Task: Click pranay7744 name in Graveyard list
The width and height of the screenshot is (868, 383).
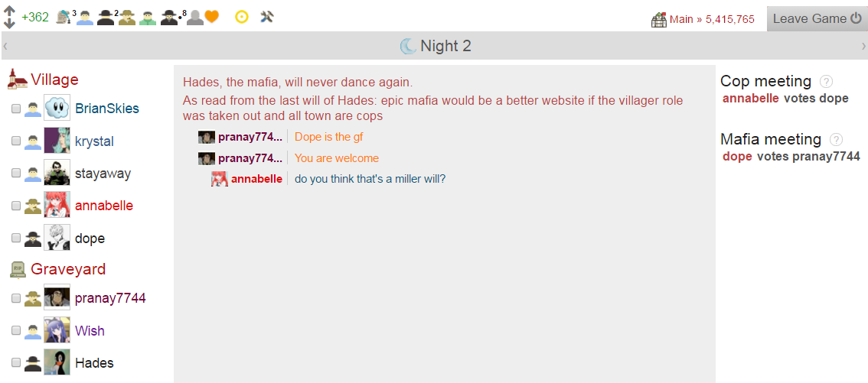Action: (x=110, y=298)
